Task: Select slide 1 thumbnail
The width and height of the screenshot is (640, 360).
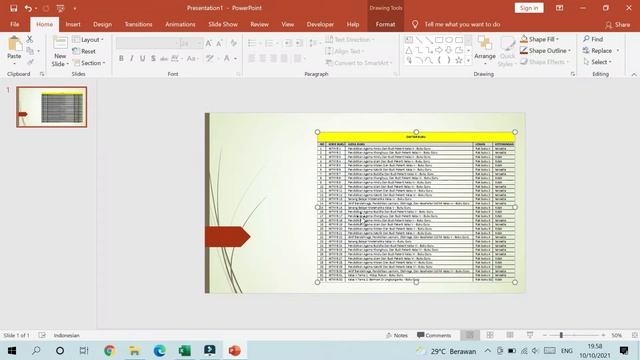Action: pyautogui.click(x=52, y=107)
